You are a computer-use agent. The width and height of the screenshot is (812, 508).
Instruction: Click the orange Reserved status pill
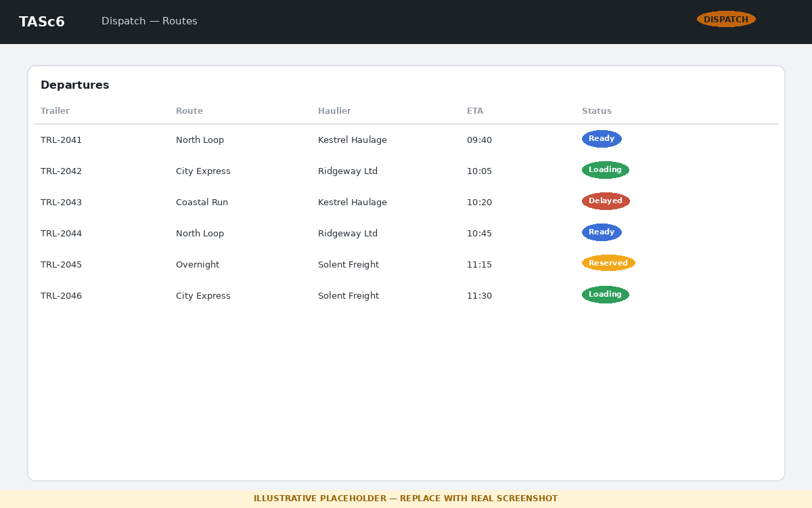(x=608, y=263)
